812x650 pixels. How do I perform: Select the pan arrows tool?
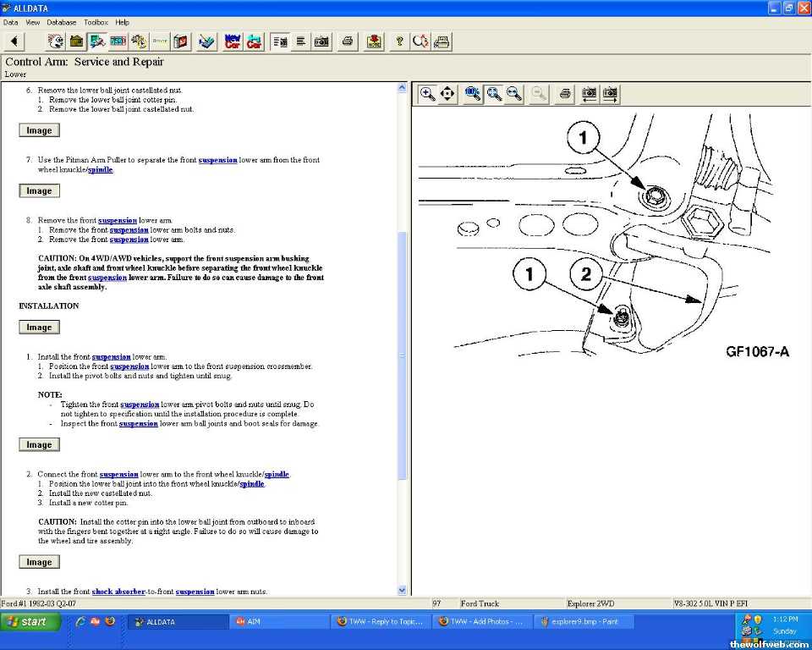(448, 94)
